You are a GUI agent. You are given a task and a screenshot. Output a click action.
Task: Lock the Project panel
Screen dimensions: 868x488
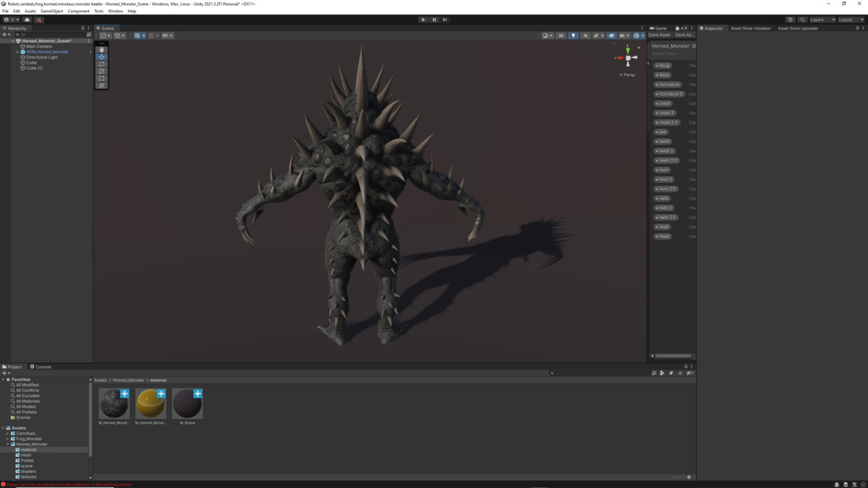point(686,367)
